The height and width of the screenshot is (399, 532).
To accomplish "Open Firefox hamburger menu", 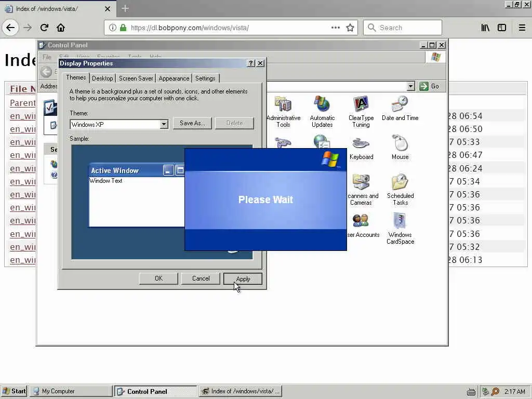I will click(522, 28).
